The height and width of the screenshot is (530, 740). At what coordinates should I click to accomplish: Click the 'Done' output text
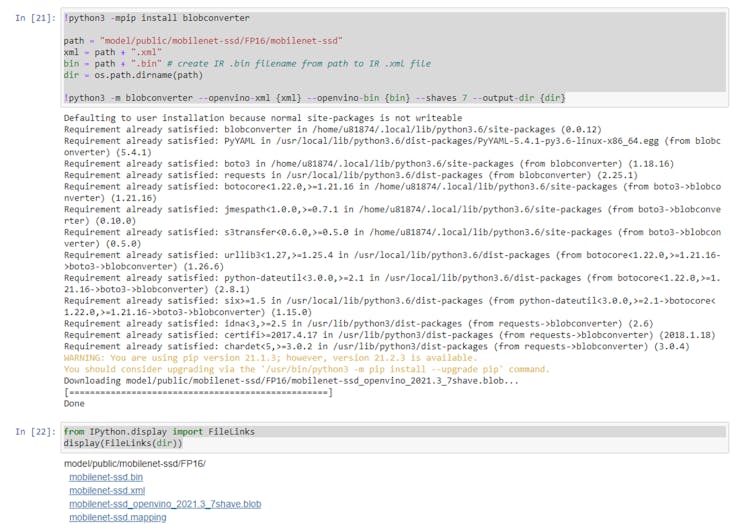74,404
